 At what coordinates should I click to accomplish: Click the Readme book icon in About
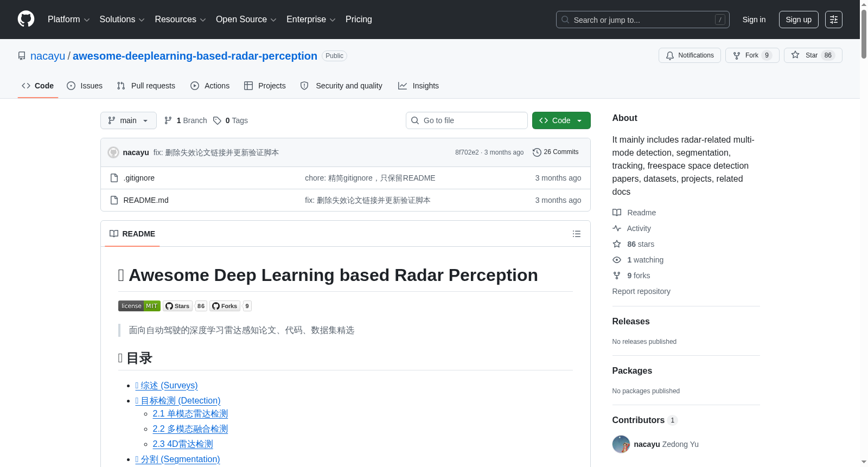tap(617, 213)
